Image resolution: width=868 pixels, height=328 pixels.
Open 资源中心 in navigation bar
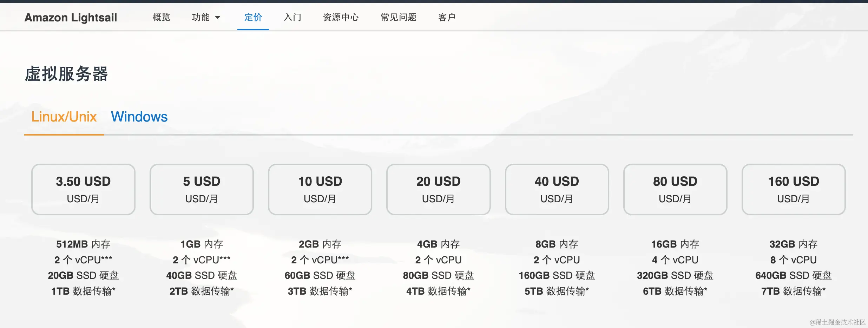[341, 17]
